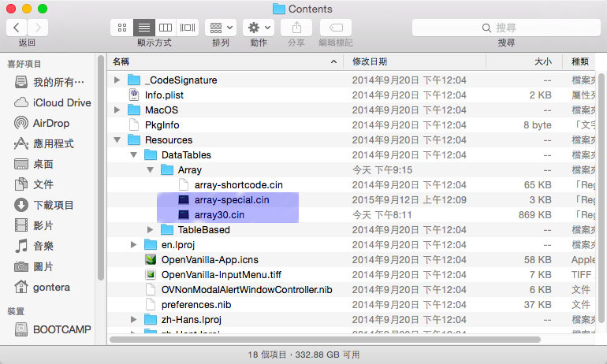Viewport: 607px width, 364px height.
Task: Expand the TableBased folder
Action: pyautogui.click(x=151, y=230)
